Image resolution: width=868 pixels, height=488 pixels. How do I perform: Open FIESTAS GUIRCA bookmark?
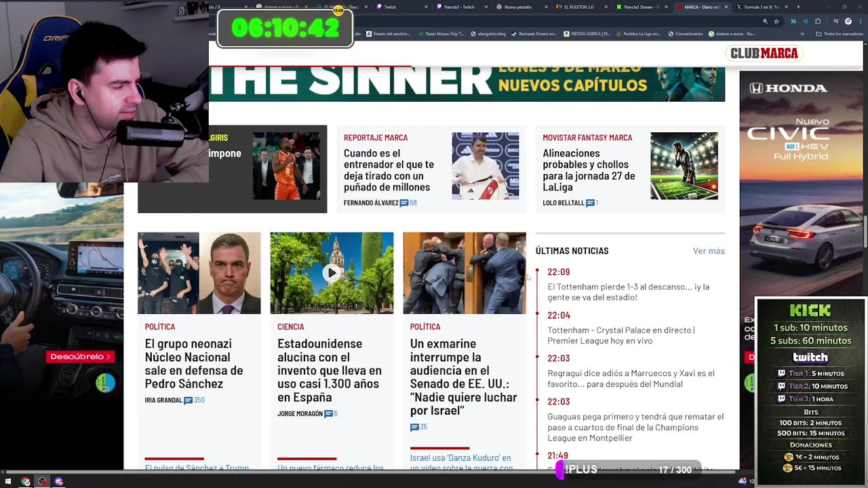pyautogui.click(x=587, y=34)
